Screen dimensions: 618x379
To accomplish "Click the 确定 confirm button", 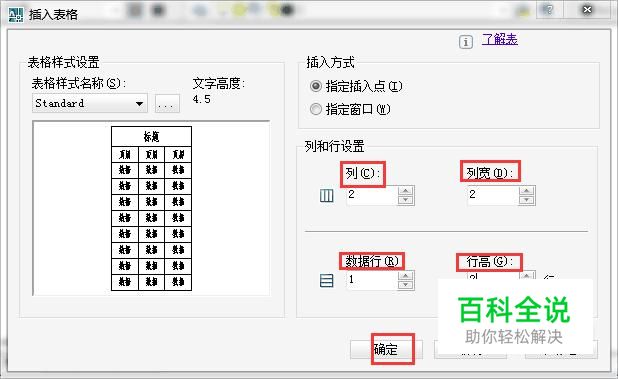I will coord(386,349).
